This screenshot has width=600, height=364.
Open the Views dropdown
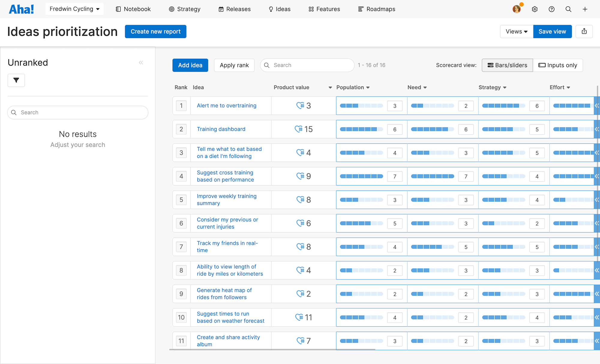tap(516, 31)
